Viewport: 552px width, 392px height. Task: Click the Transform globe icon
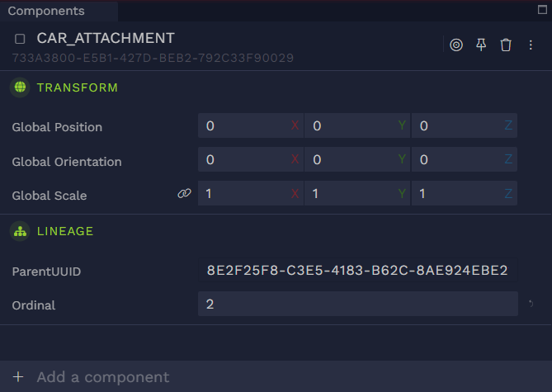[x=20, y=87]
